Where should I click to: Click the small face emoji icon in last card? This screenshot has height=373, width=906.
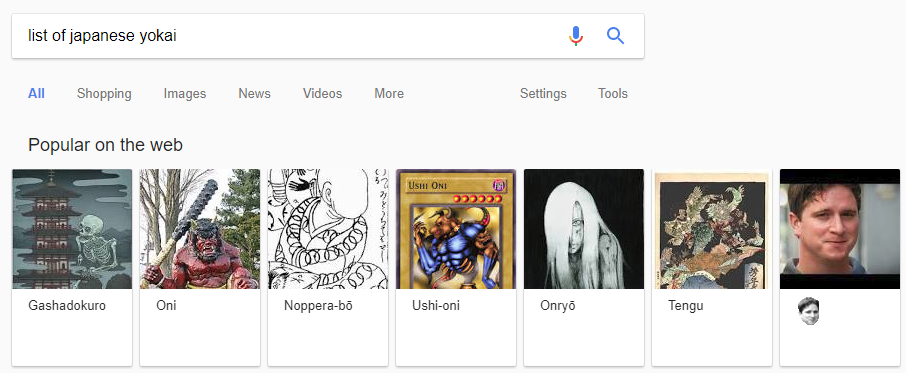pos(808,311)
